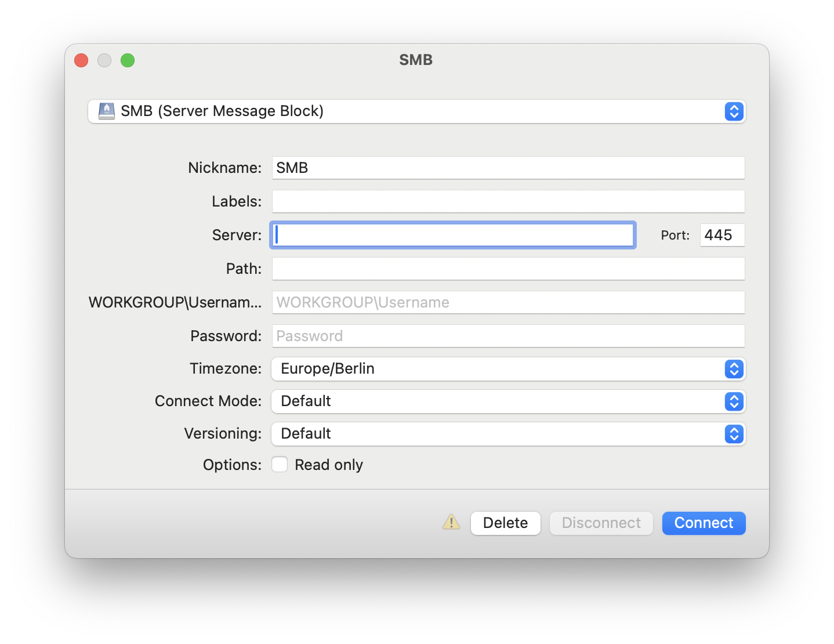Click the SMB drive protocol icon

tap(107, 111)
